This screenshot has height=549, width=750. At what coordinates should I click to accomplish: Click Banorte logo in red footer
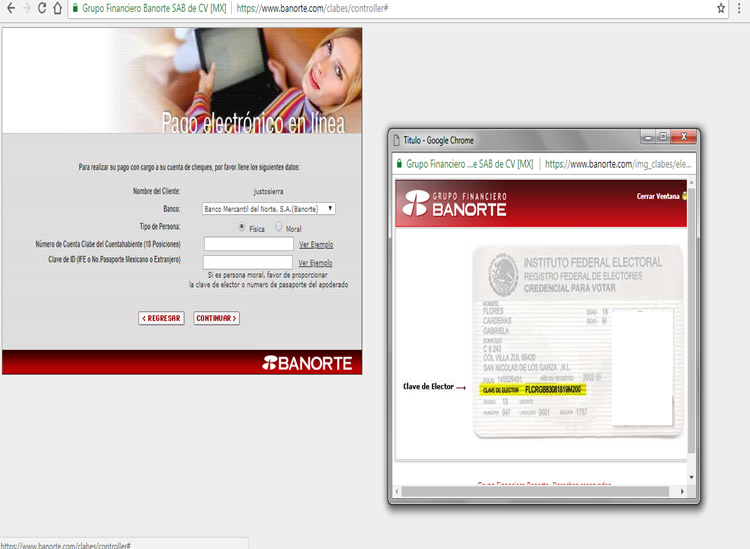(x=307, y=363)
